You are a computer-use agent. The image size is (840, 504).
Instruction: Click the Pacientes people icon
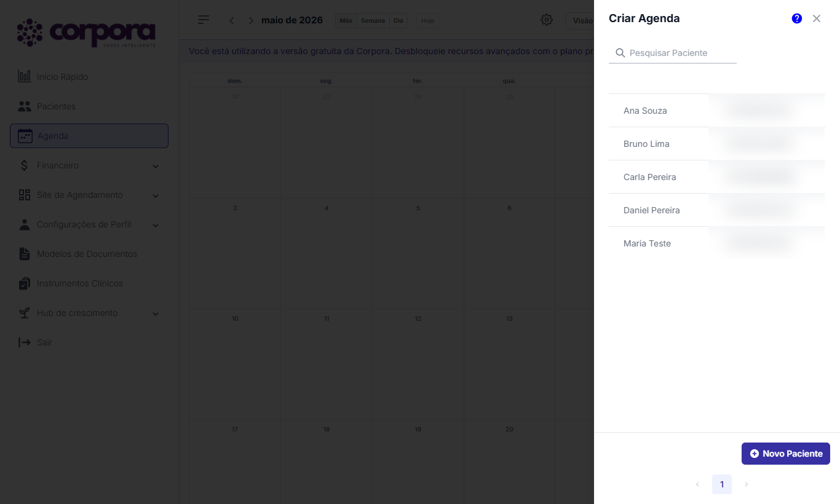click(25, 106)
